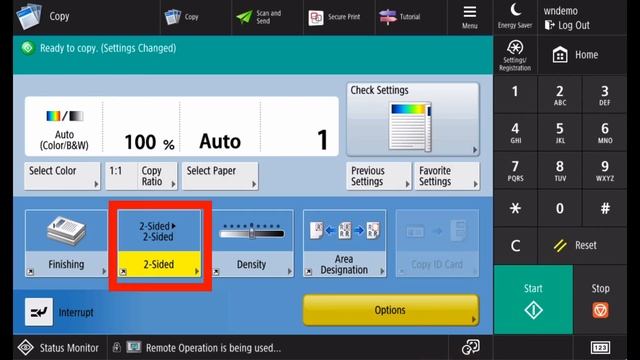Tap the C clear key

point(515,245)
